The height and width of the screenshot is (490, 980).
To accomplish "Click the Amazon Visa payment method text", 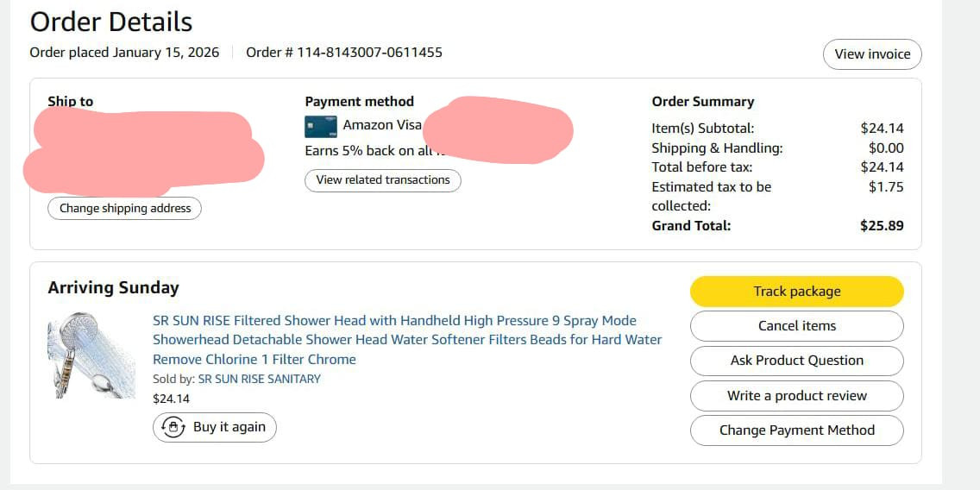I will coord(382,125).
